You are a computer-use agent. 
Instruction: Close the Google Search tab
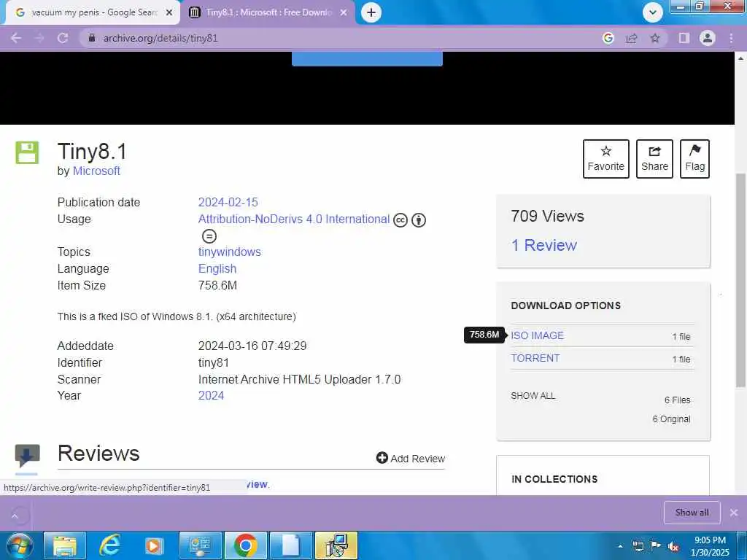point(169,12)
